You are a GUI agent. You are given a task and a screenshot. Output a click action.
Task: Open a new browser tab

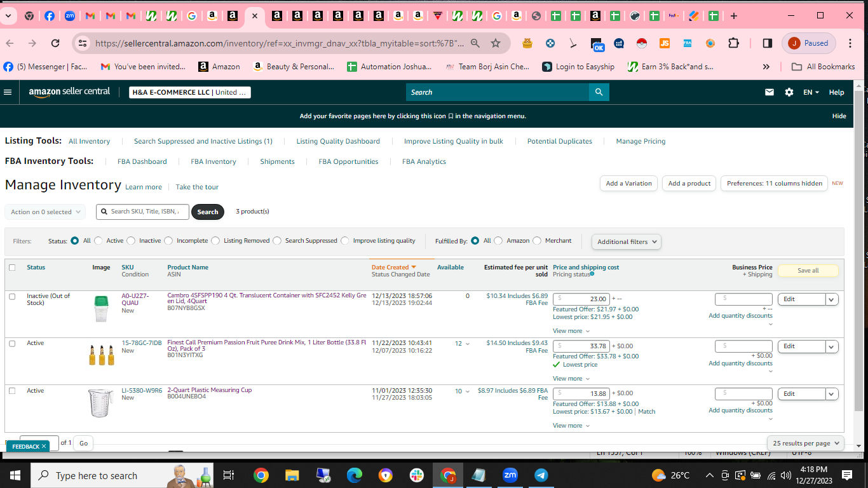[734, 16]
